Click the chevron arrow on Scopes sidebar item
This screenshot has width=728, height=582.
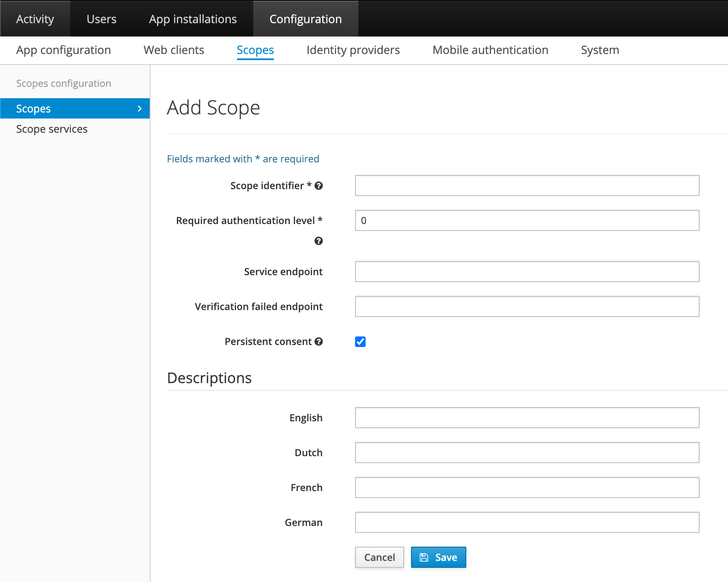point(140,109)
